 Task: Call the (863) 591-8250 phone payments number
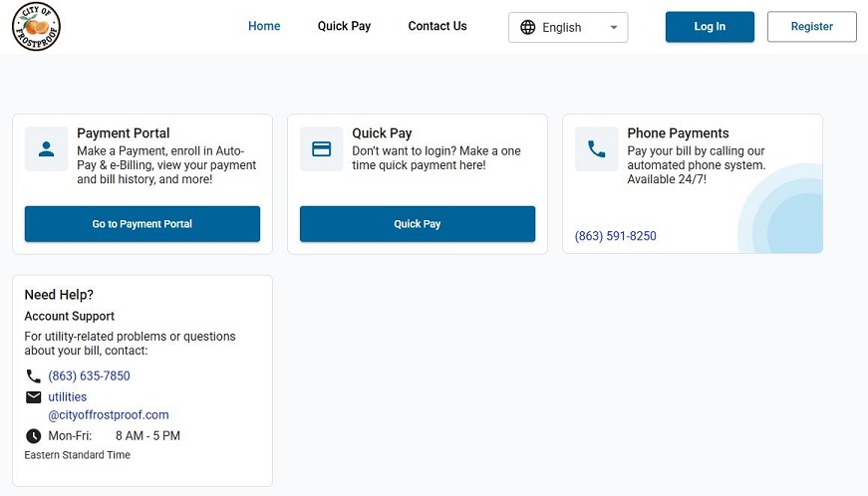pos(616,236)
